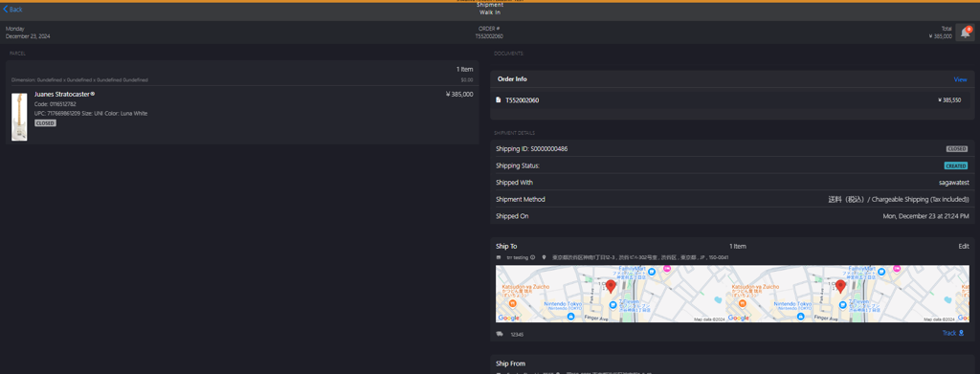
Task: Click the Juanes Stratocaster product name
Action: click(64, 95)
